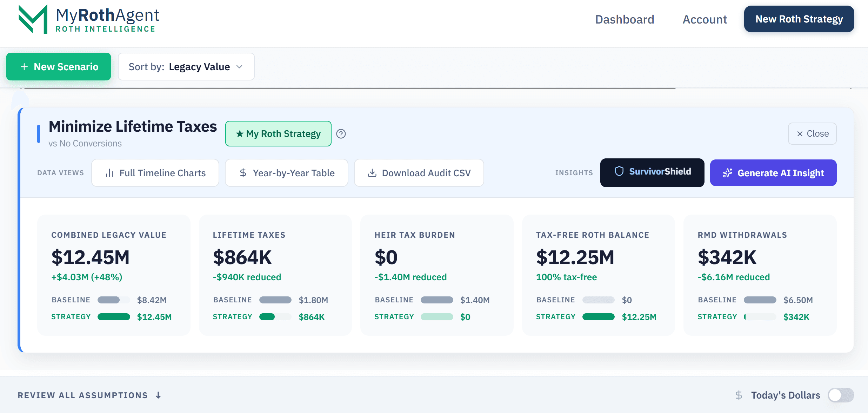Click the Heir Tax Burden baseline value $1.40M
The width and height of the screenshot is (868, 413).
point(475,300)
